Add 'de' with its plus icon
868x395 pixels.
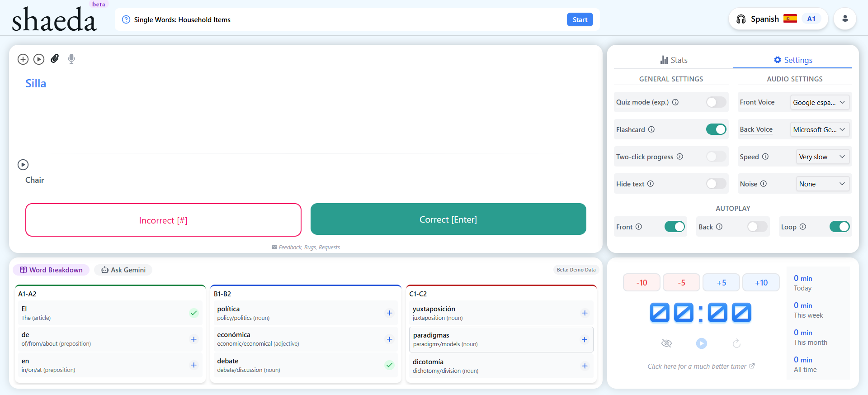(x=194, y=339)
